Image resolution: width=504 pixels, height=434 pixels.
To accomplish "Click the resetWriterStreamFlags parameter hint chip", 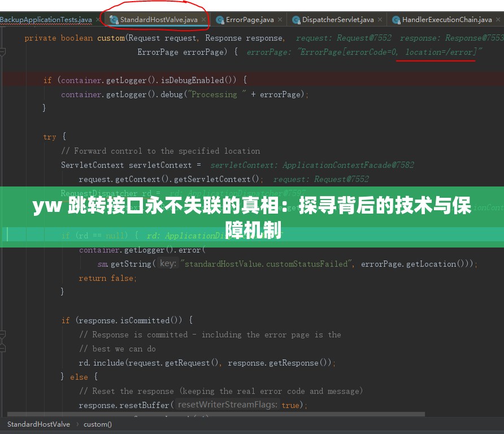I will click(x=226, y=405).
